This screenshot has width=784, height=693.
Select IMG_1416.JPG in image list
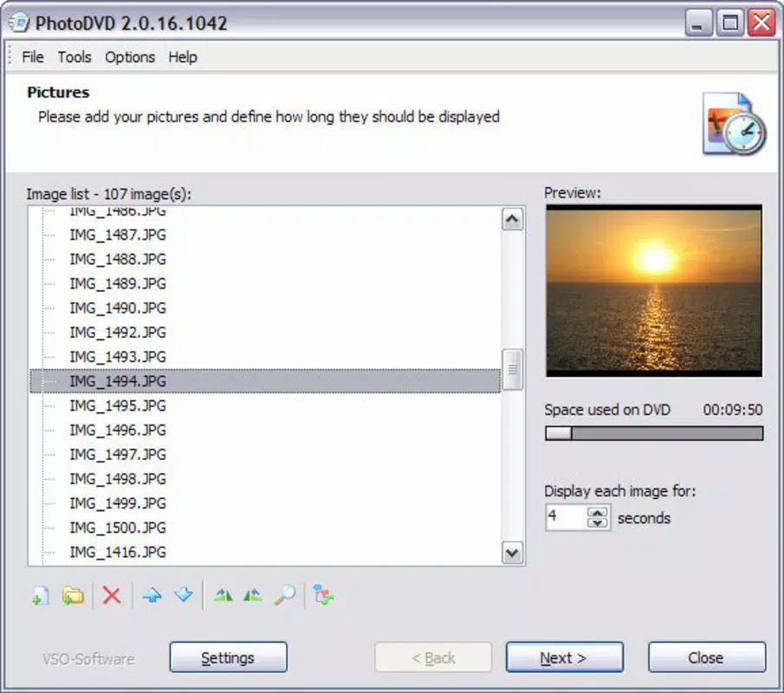[118, 553]
